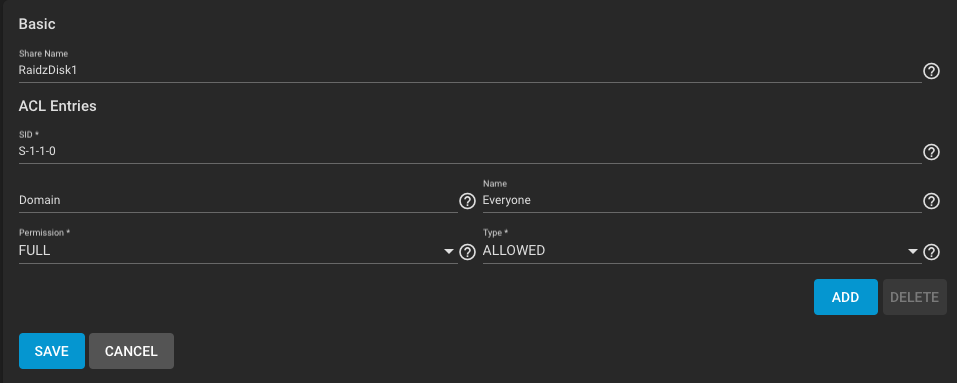Image resolution: width=957 pixels, height=383 pixels.
Task: Expand the Permission dropdown arrow
Action: pos(449,251)
